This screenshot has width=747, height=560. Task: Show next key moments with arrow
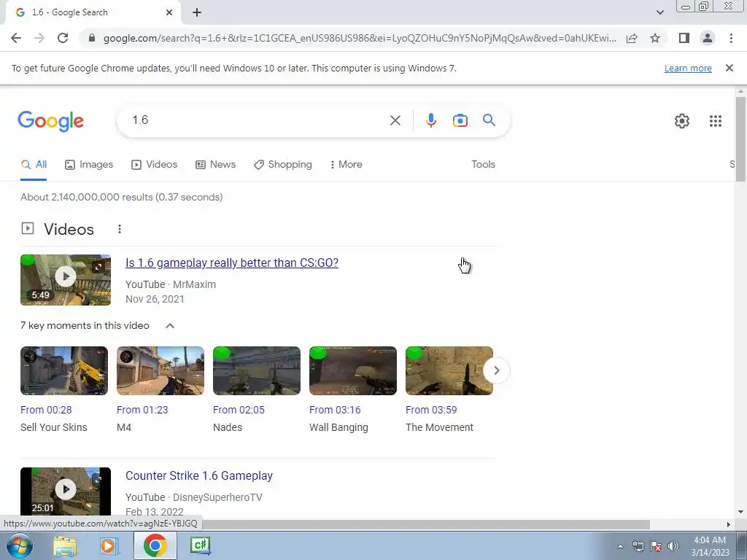pyautogui.click(x=496, y=370)
